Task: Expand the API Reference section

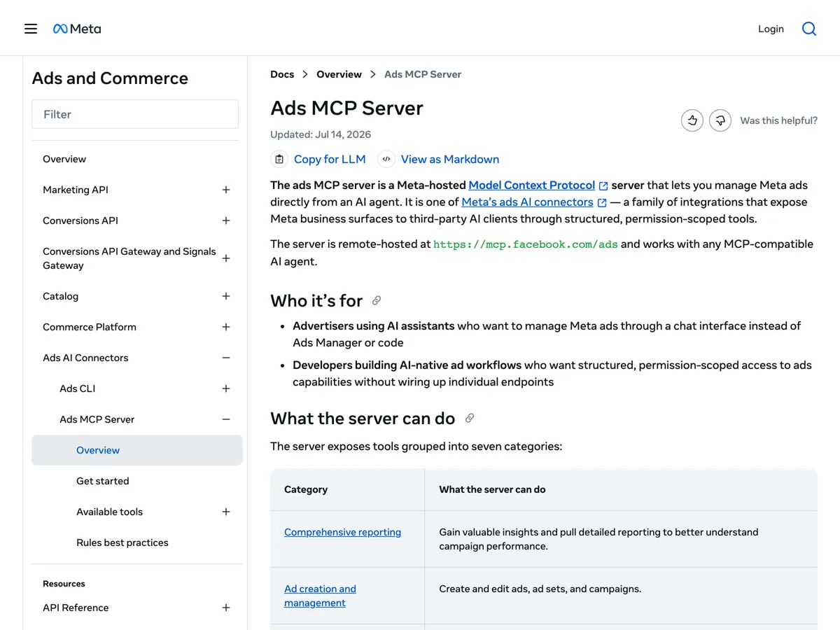Action: (x=226, y=608)
